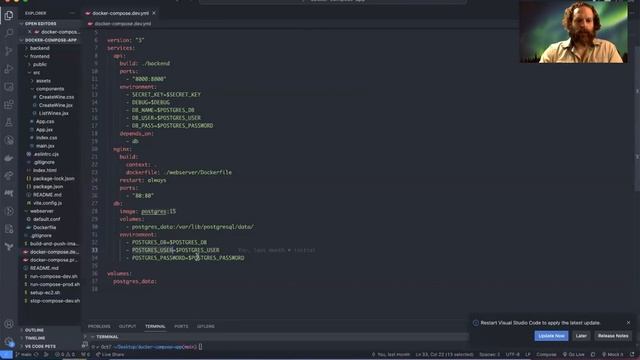Click the UTF-8 encoding status item
The image size is (640, 360).
(x=513, y=355)
